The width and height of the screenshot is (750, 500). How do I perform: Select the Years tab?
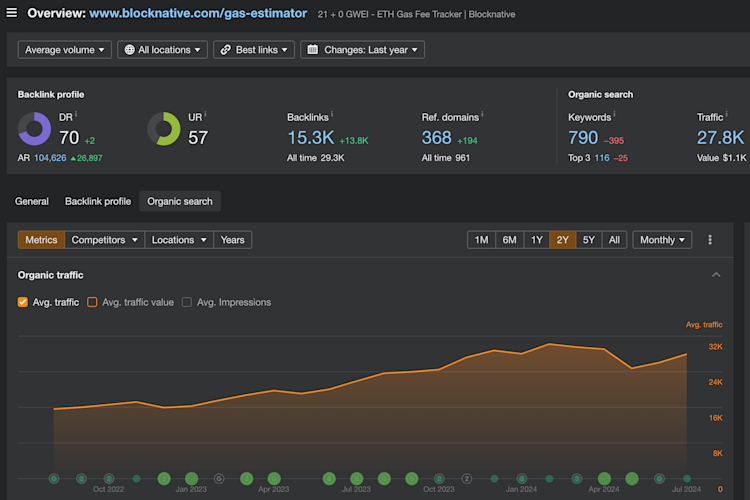tap(232, 240)
